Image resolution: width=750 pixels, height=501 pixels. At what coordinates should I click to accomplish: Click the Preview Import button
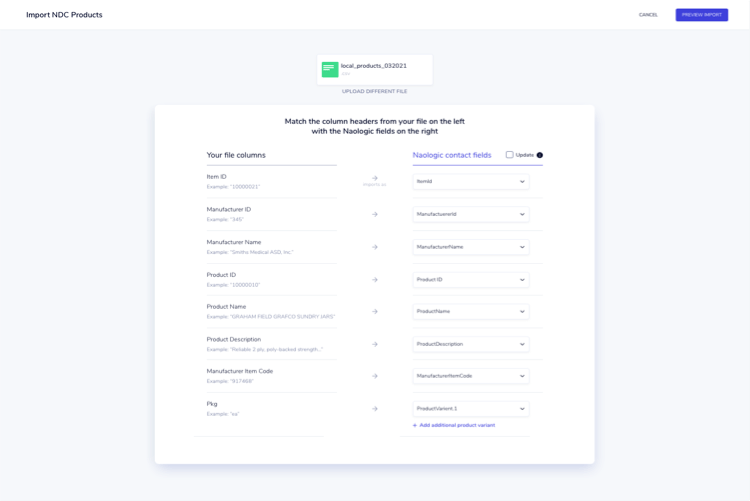point(702,15)
